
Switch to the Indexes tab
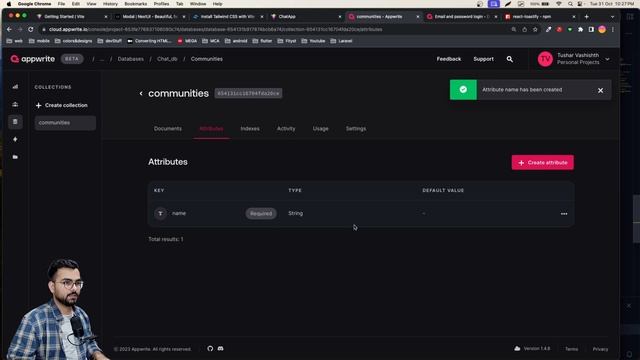pyautogui.click(x=250, y=129)
